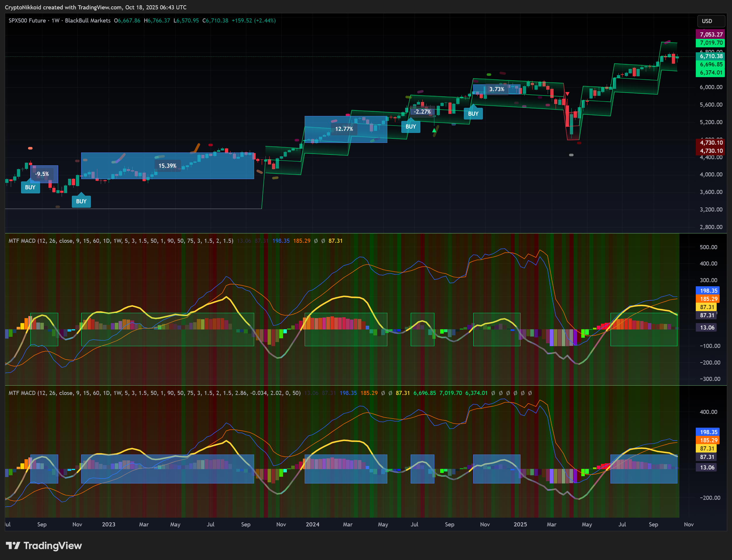The height and width of the screenshot is (560, 732).
Task: Click the 2,800.00 price scale value
Action: coord(711,227)
